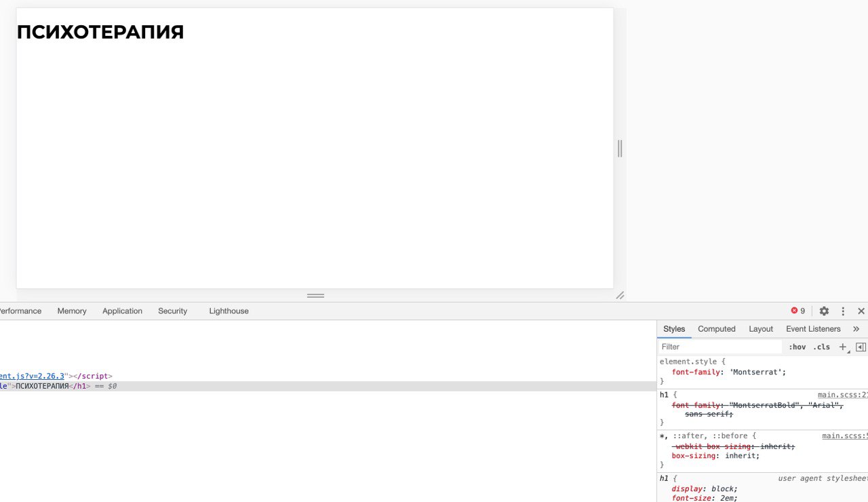Click the box-sizing: inherit declaration

715,456
